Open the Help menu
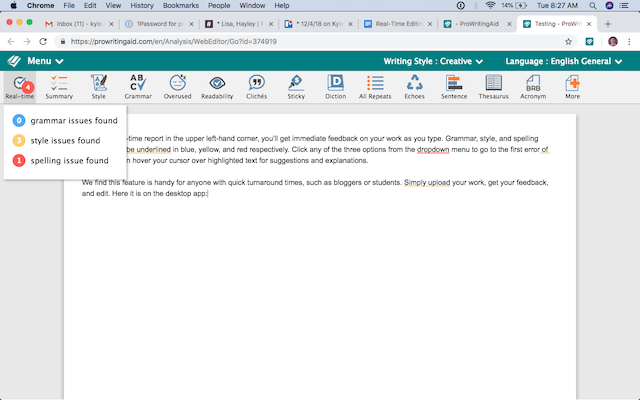The height and width of the screenshot is (400, 640). tap(282, 5)
